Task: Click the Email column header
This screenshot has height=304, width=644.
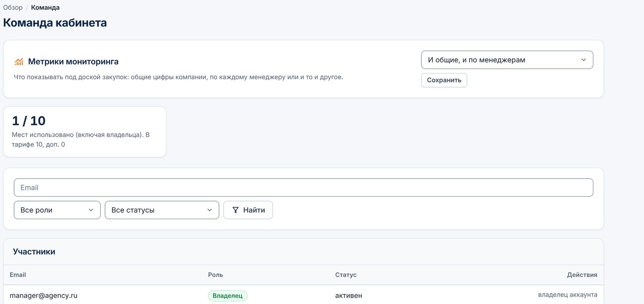Action: click(x=18, y=275)
